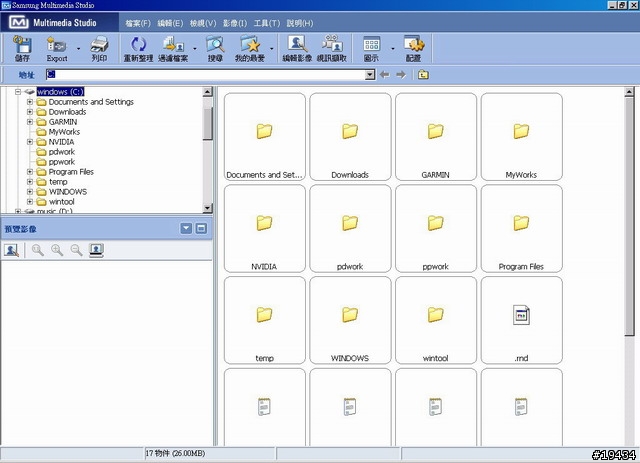
Task: Expand the GARMIN tree node
Action: (30, 122)
